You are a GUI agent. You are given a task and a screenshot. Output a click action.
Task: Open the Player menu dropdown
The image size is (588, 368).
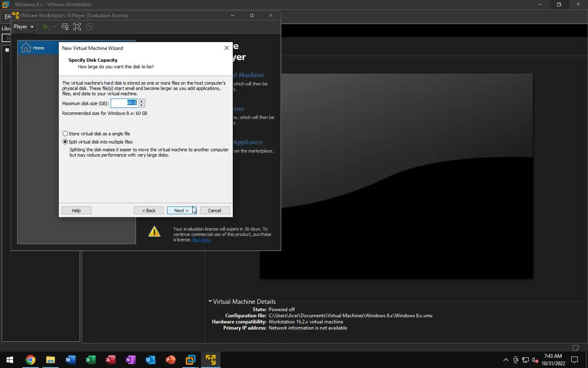[23, 27]
